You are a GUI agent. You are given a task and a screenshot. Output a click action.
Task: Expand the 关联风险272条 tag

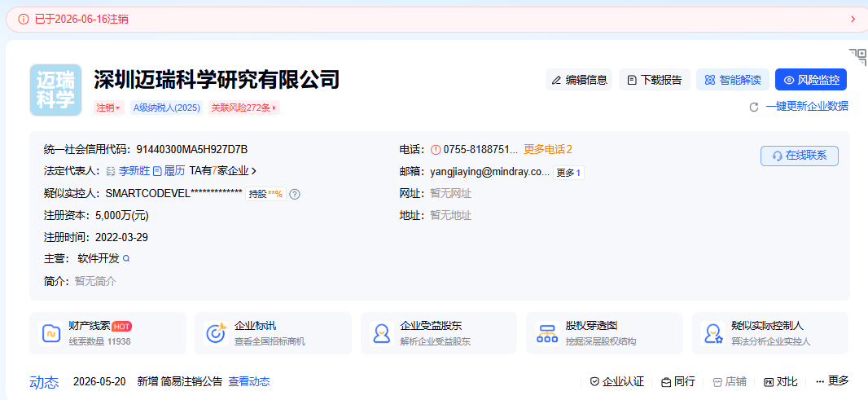pyautogui.click(x=244, y=108)
